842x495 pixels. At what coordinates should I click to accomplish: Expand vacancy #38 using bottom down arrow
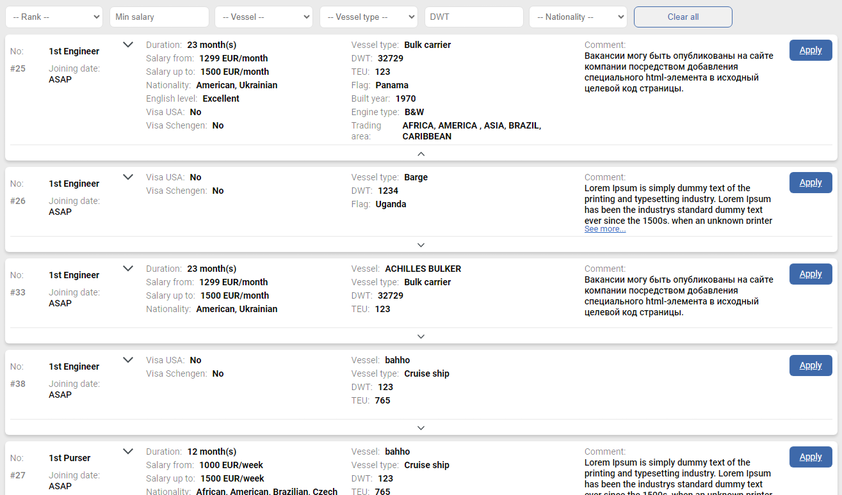tap(421, 426)
